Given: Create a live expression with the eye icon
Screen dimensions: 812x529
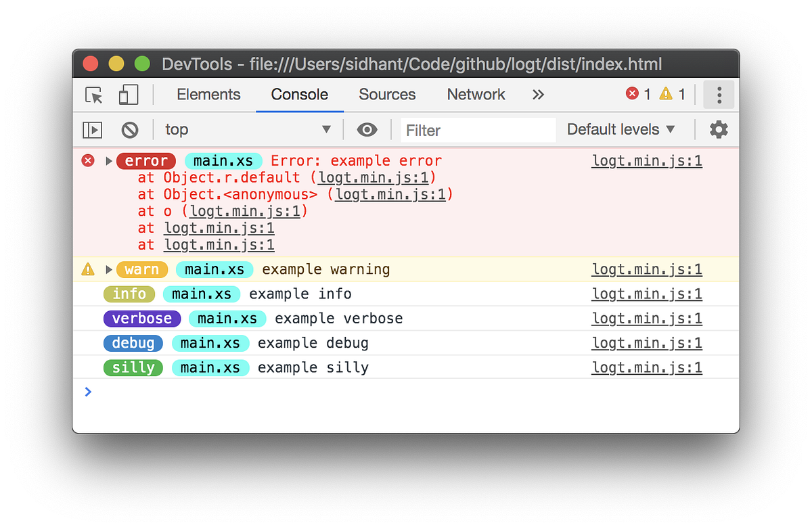Looking at the screenshot, I should [367, 129].
